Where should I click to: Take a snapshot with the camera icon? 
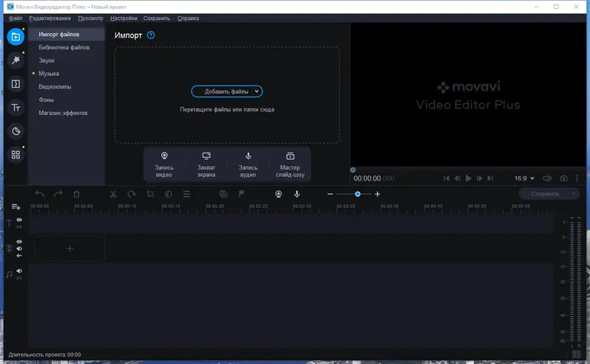tap(563, 178)
